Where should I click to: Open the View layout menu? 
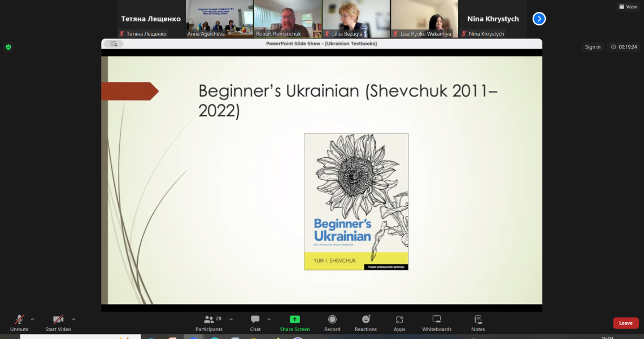pos(628,7)
